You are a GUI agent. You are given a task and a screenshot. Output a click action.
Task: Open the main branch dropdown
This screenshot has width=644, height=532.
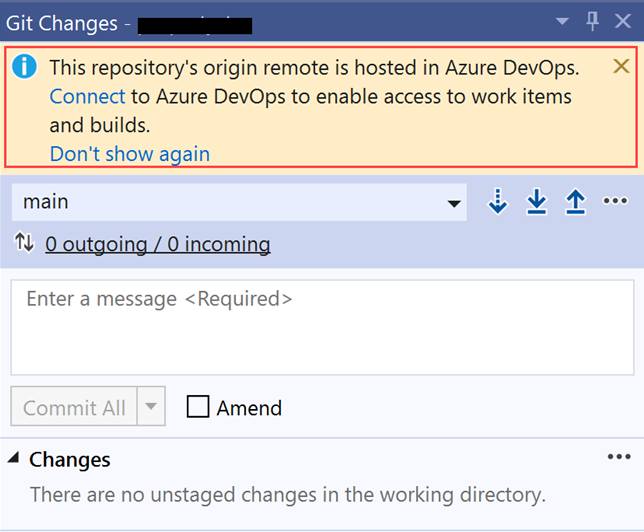(239, 202)
